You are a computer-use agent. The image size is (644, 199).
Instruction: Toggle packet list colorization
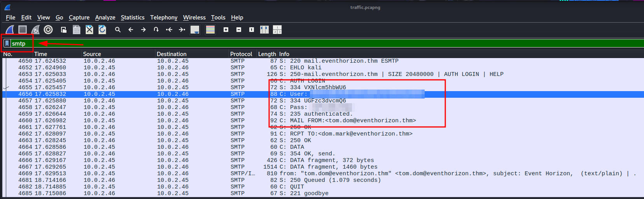(210, 30)
